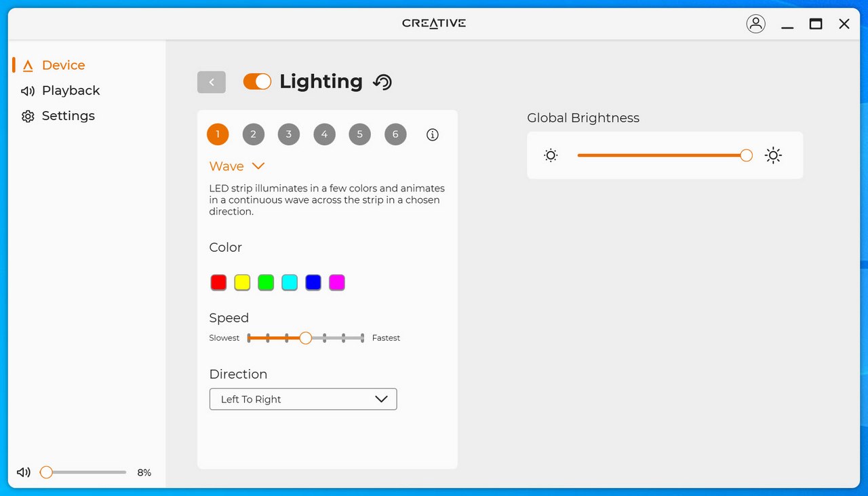Image resolution: width=868 pixels, height=496 pixels.
Task: Select lighting profile 5
Action: pyautogui.click(x=359, y=134)
